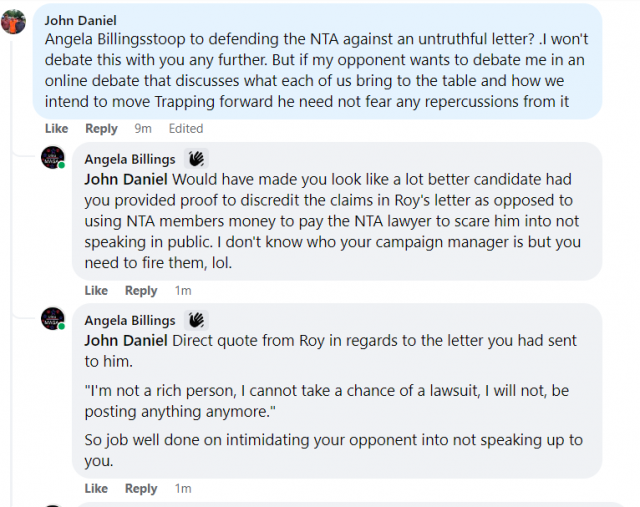Open Angela Billings name on first reply

point(130,159)
